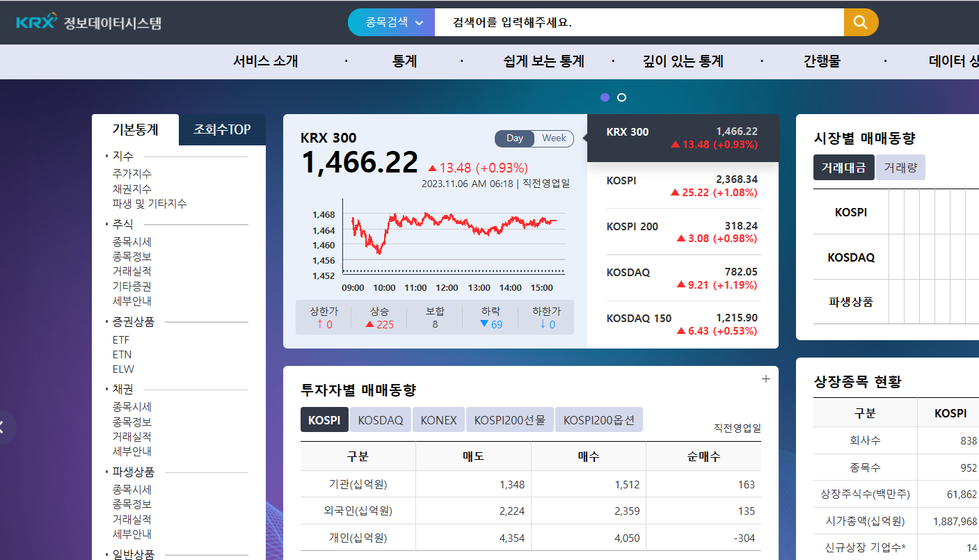Toggle 거래량 in 시장별 매매동향
The width and height of the screenshot is (979, 560).
click(x=900, y=167)
